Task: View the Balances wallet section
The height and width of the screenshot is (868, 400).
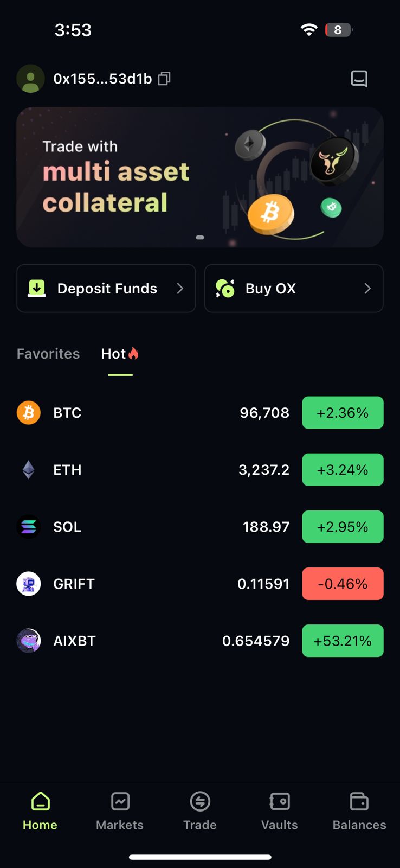Action: click(359, 812)
